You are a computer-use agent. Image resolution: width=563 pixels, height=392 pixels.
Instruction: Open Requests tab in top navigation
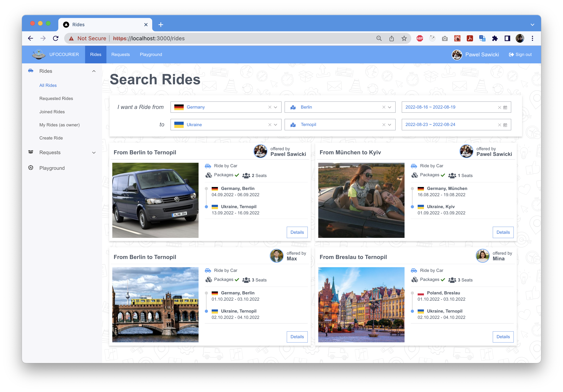point(120,54)
